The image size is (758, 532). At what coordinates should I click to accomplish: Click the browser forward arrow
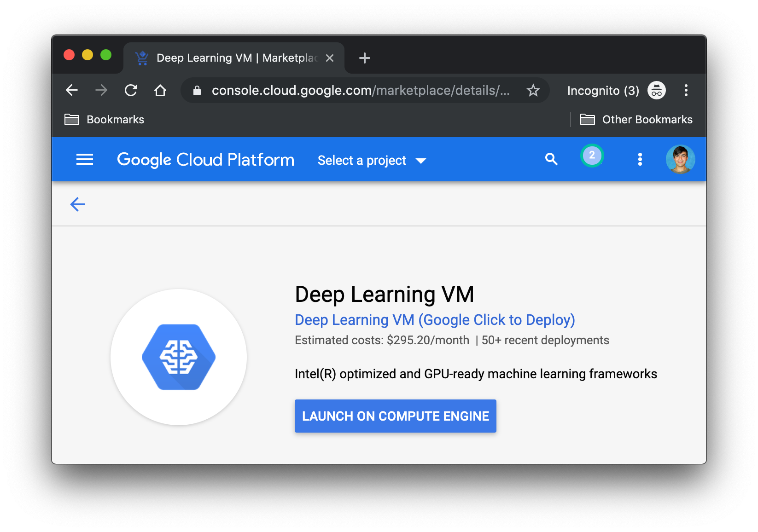[x=101, y=90]
